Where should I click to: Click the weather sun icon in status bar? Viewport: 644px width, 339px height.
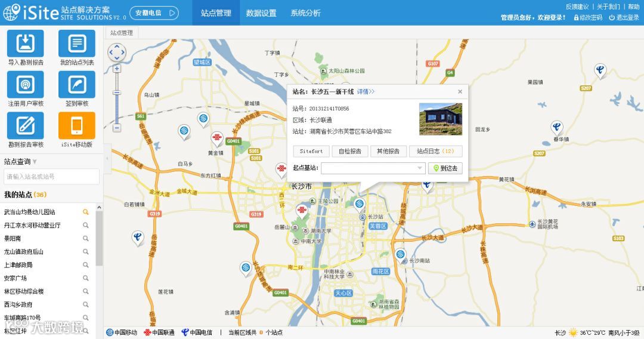[573, 332]
